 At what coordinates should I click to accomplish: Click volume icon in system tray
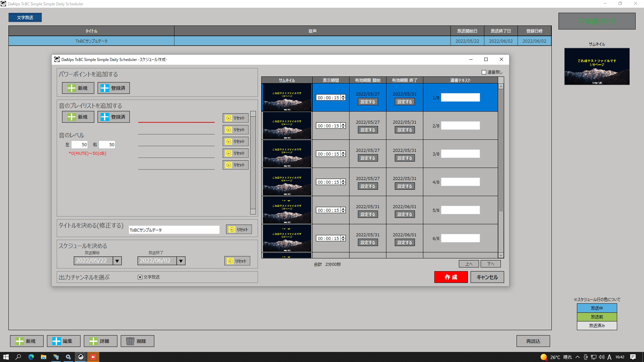[x=601, y=357]
